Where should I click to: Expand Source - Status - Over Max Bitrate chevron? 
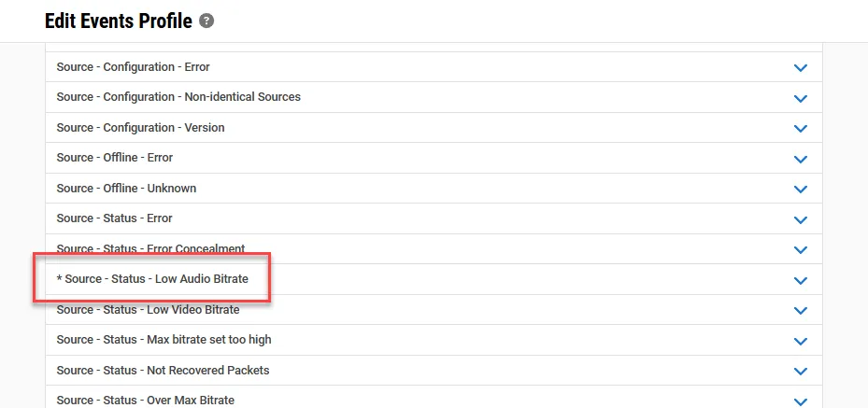[801, 401]
